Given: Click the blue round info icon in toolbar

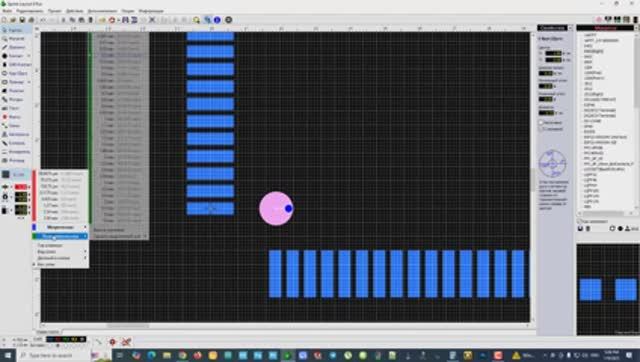Looking at the screenshot, I should (217, 20).
